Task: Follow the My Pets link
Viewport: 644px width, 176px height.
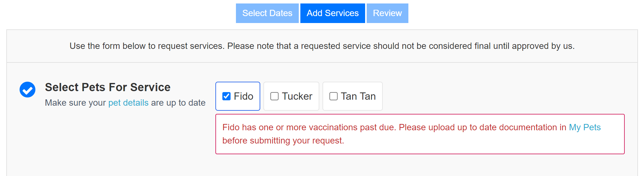Action: click(585, 127)
